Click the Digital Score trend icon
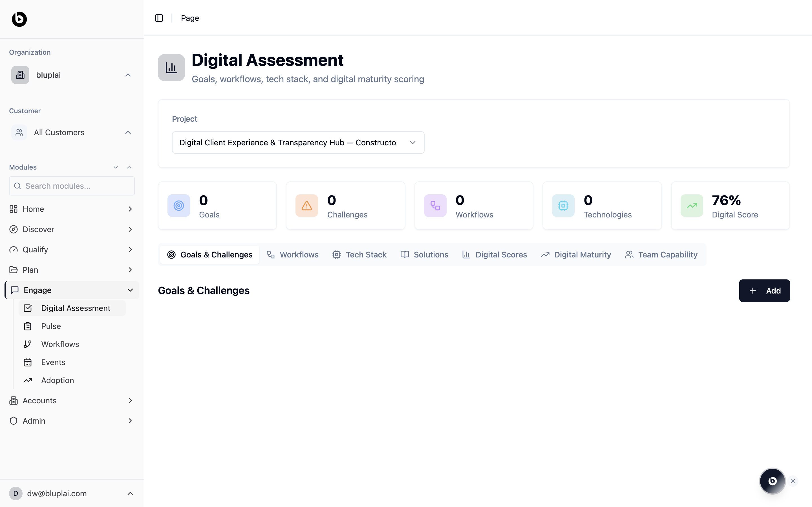 point(692,206)
